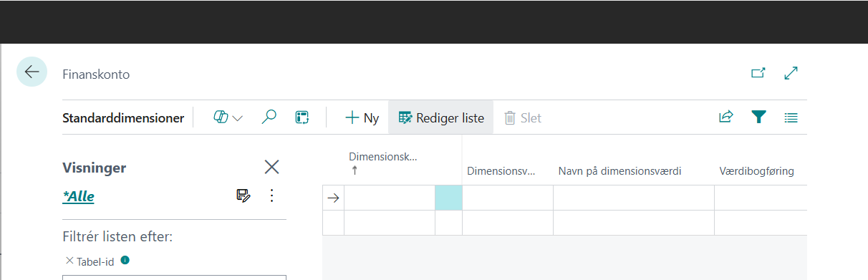Click the first row Dimensionsværdi cell
The width and height of the screenshot is (868, 280).
(508, 197)
